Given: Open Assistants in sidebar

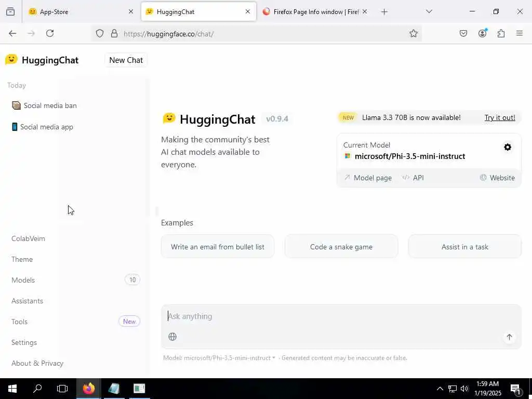Looking at the screenshot, I should pos(27,301).
